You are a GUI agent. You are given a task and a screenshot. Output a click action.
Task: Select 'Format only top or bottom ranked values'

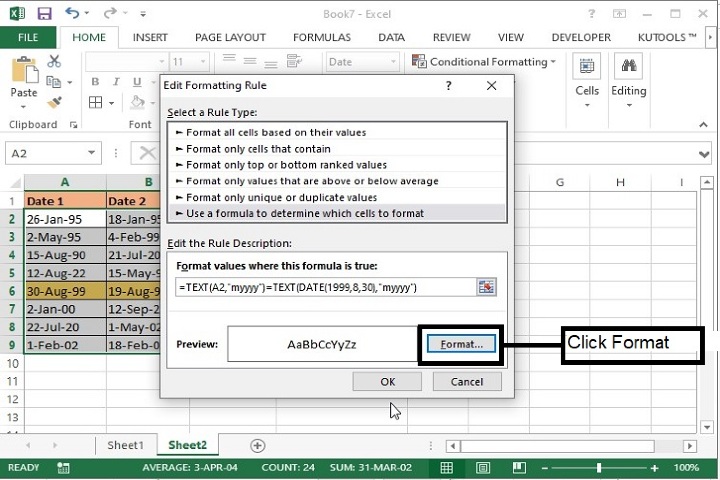point(337,165)
